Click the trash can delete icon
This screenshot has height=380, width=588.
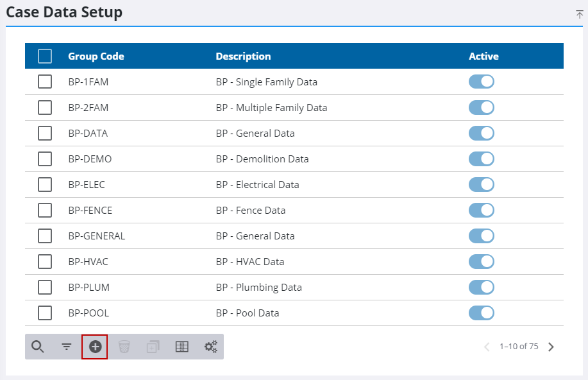(124, 347)
